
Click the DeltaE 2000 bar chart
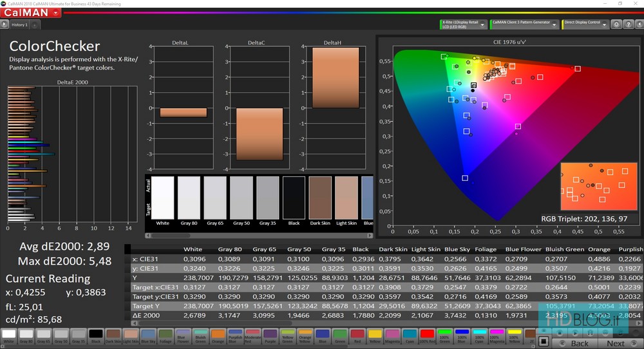[72, 155]
